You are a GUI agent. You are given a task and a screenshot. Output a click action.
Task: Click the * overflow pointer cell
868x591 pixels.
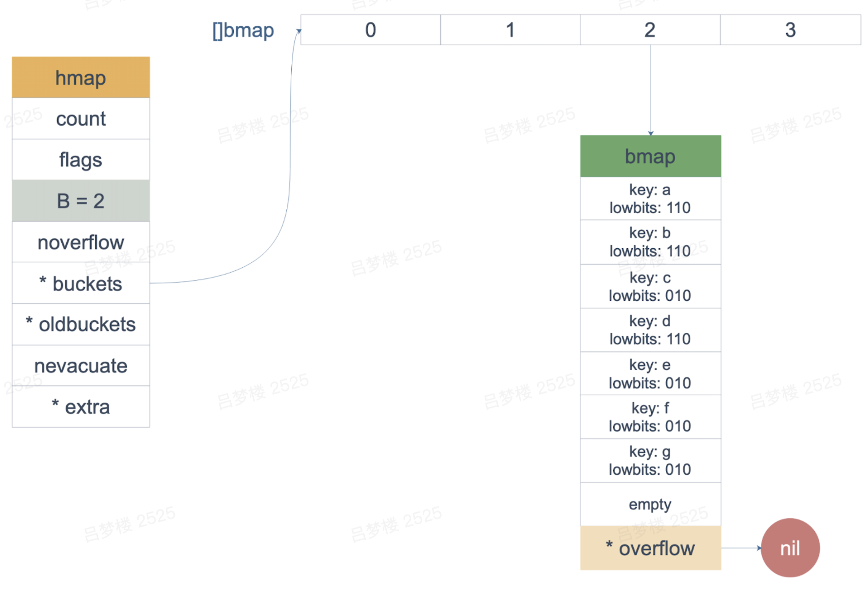tap(651, 548)
